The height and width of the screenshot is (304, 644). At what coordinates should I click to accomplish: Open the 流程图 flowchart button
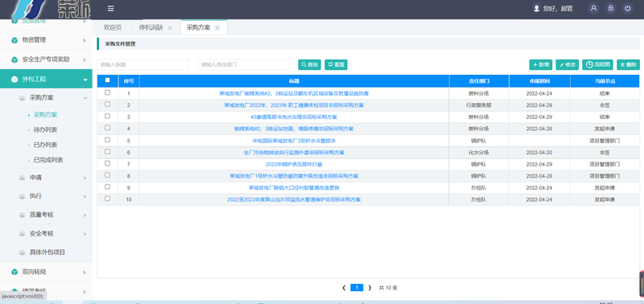[597, 65]
